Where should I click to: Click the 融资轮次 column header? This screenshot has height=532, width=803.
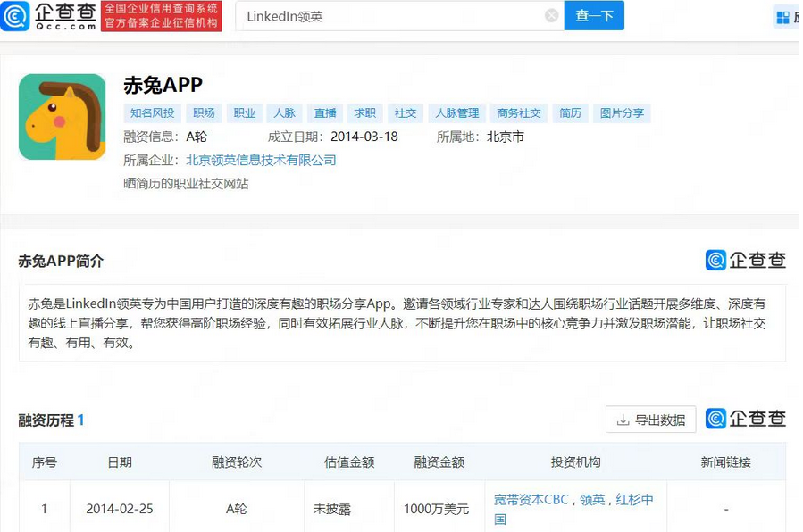237,462
